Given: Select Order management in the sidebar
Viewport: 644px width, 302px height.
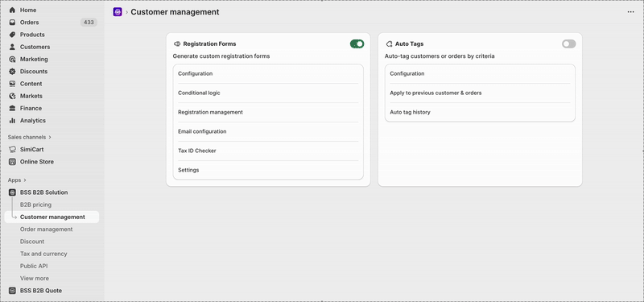Looking at the screenshot, I should tap(47, 230).
